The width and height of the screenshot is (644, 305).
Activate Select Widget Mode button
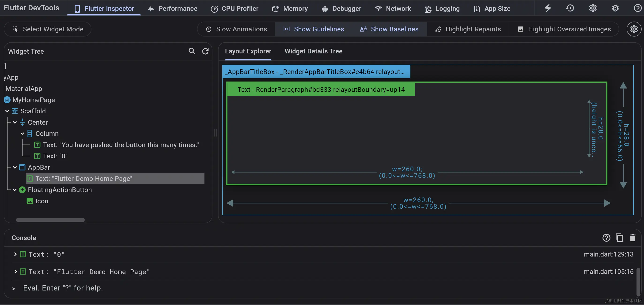click(x=48, y=29)
